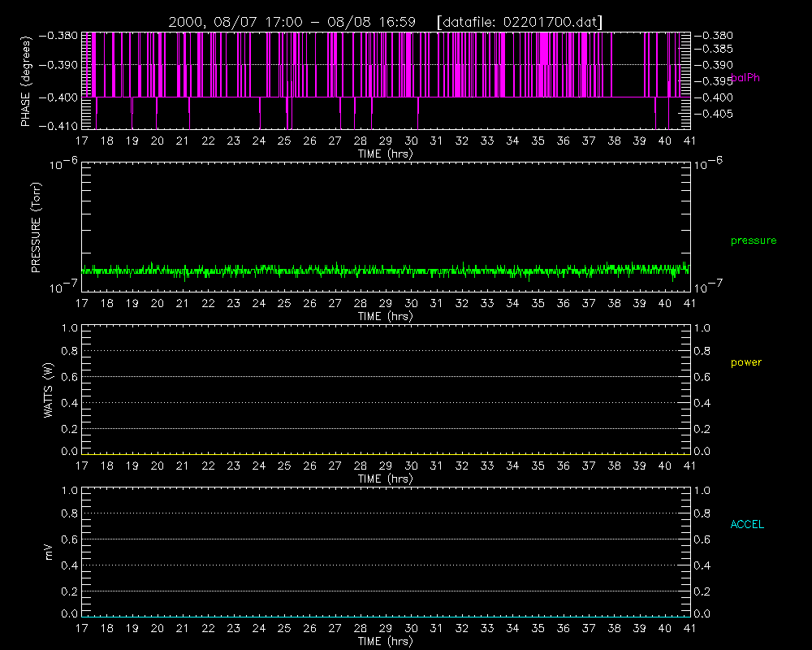Click the right-axis 10^-6 label on pressure plot

pos(708,164)
